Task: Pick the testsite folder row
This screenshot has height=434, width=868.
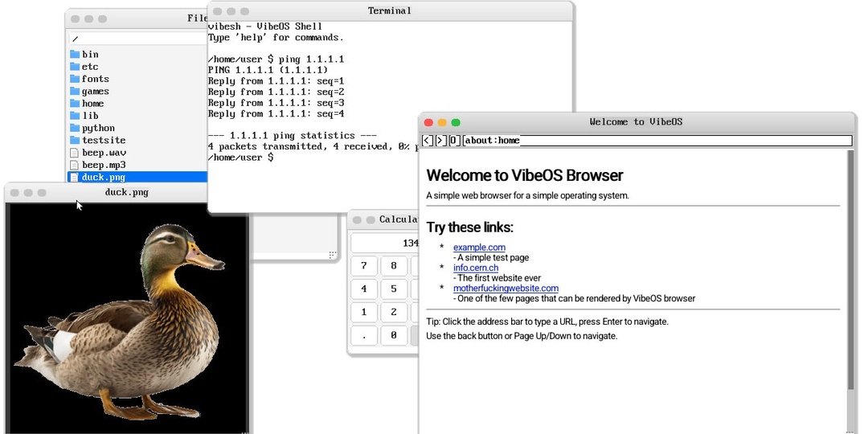Action: 138,140
